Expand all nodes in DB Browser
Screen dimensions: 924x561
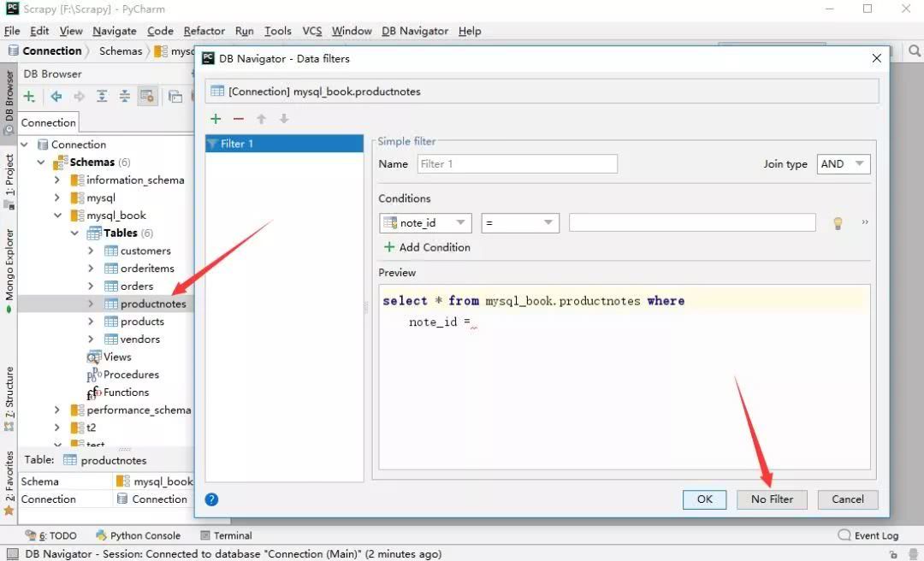(x=102, y=96)
